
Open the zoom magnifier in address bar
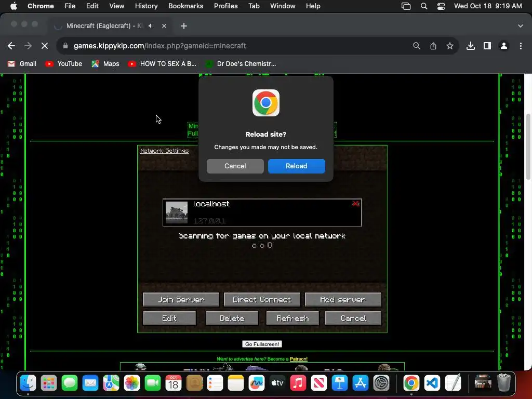[x=416, y=46]
